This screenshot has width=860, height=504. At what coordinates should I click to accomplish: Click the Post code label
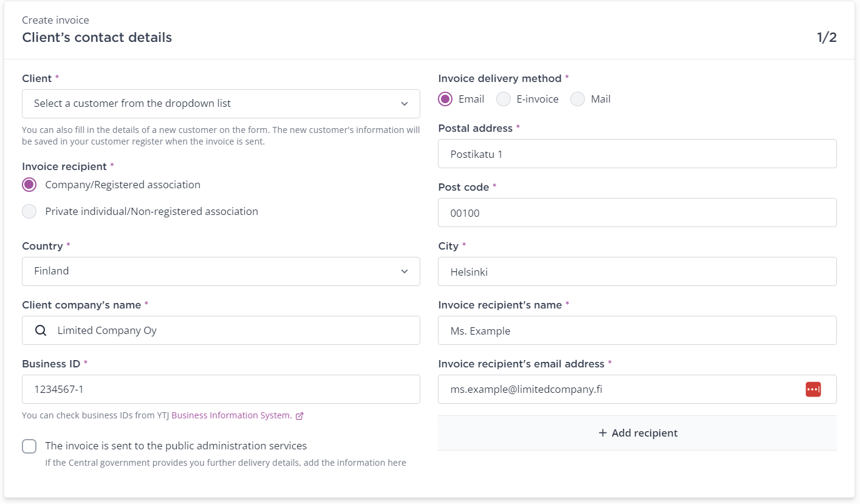(x=463, y=187)
